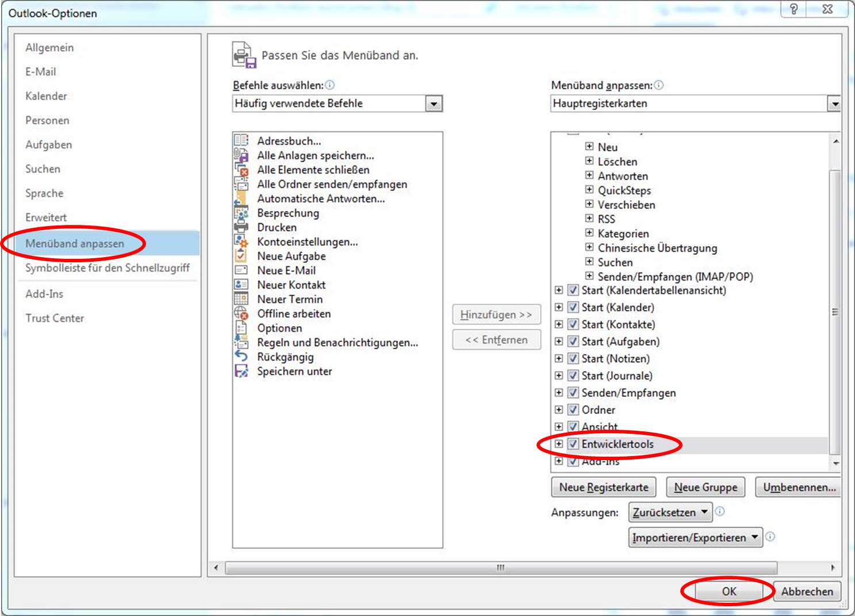The height and width of the screenshot is (616, 855).
Task: Open the Importieren/Exportieren dropdown
Action: (696, 537)
